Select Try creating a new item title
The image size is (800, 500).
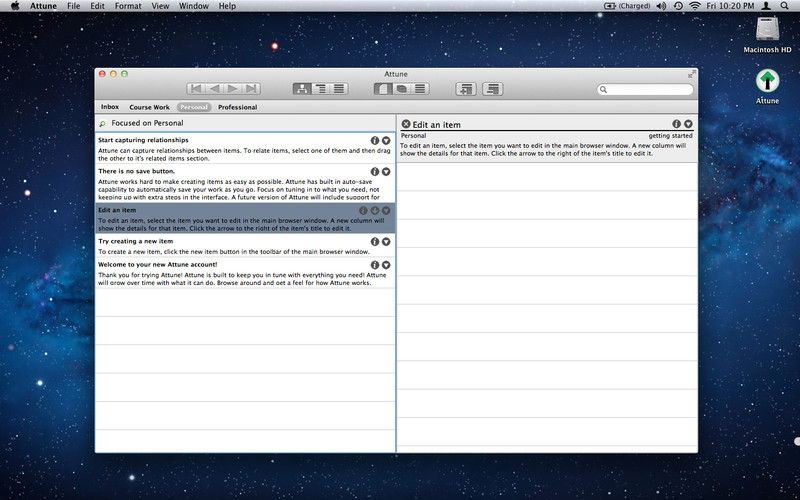(136, 241)
